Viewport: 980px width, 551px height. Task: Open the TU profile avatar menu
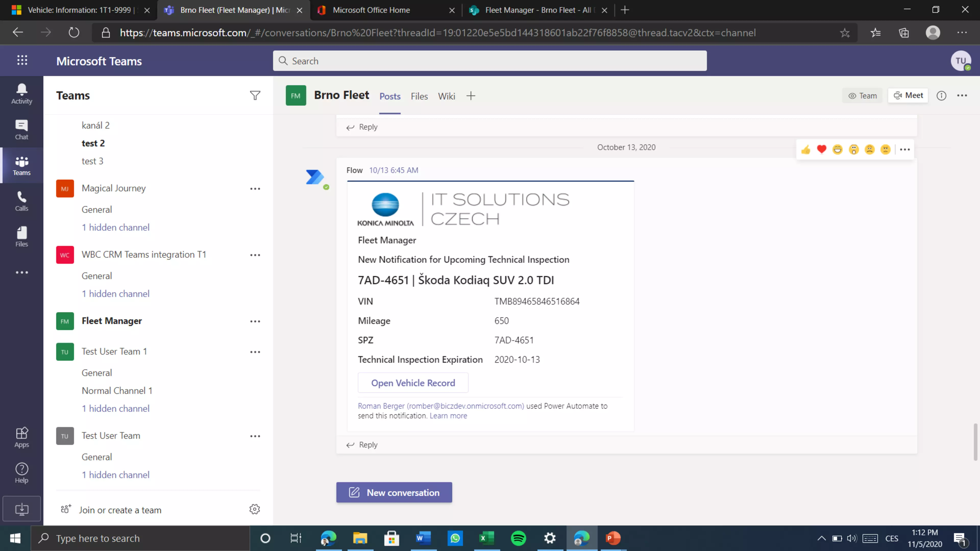coord(961,60)
